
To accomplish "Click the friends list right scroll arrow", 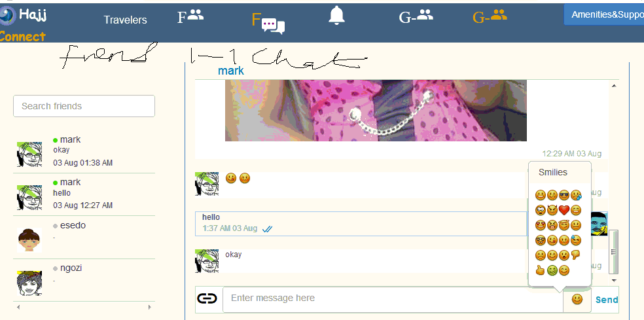I will [149, 307].
